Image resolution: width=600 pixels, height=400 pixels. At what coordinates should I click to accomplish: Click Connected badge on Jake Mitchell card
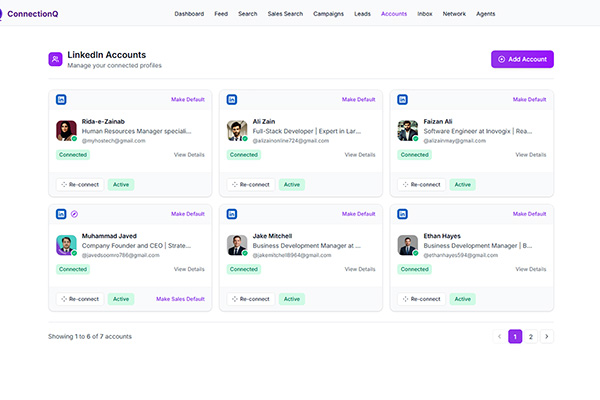point(244,269)
